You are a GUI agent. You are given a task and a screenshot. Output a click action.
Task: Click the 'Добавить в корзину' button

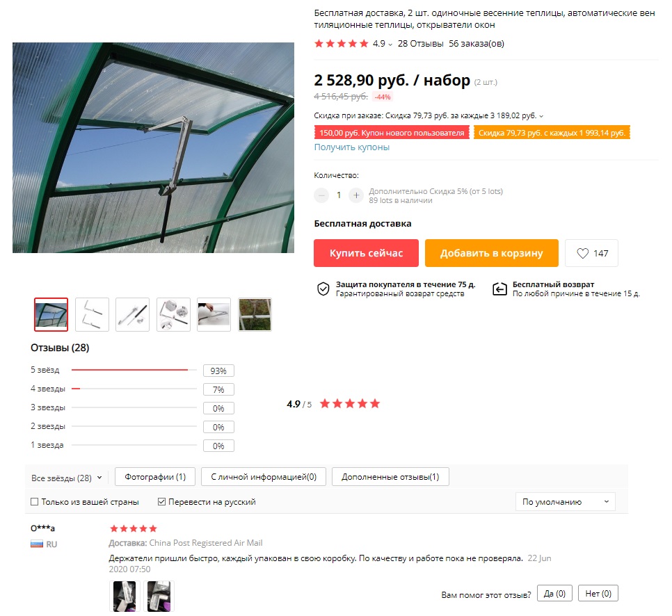click(492, 253)
